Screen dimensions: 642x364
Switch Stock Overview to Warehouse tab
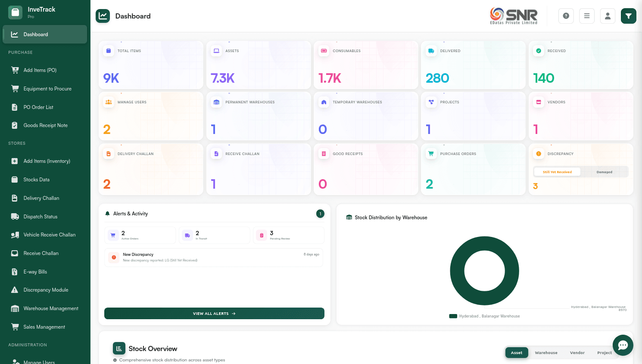point(546,353)
